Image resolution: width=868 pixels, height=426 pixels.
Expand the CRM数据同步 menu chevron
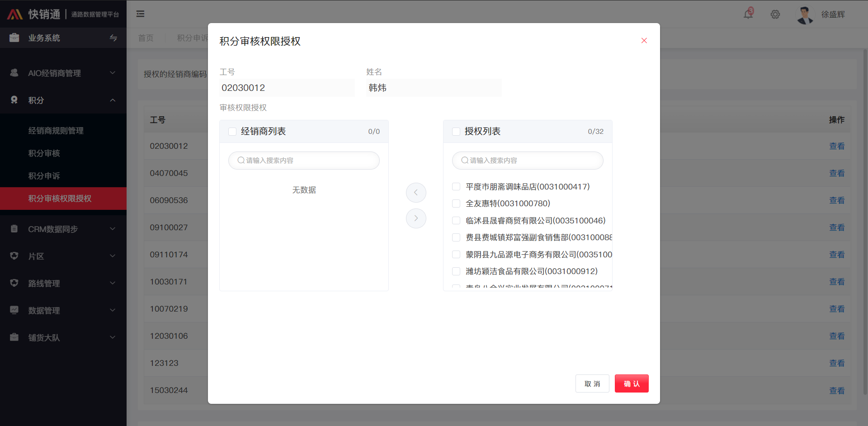coord(113,229)
